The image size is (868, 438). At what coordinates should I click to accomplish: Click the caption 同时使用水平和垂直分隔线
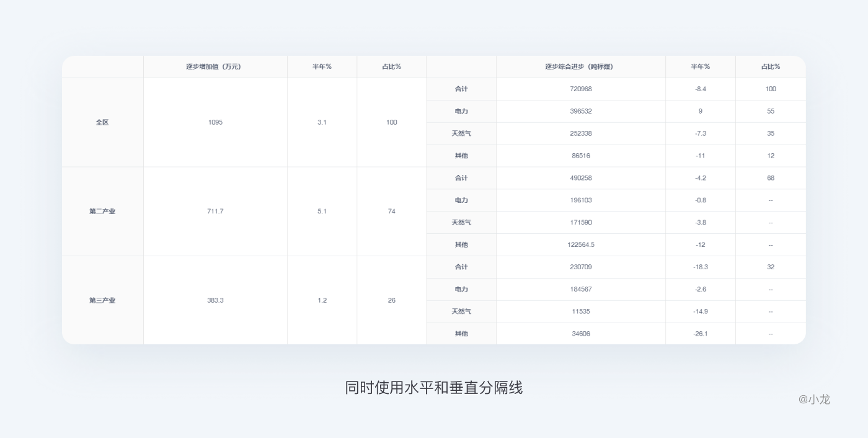[434, 388]
